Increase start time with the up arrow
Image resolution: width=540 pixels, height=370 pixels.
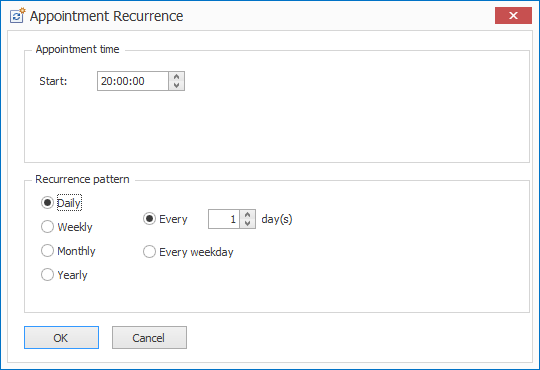coord(177,77)
